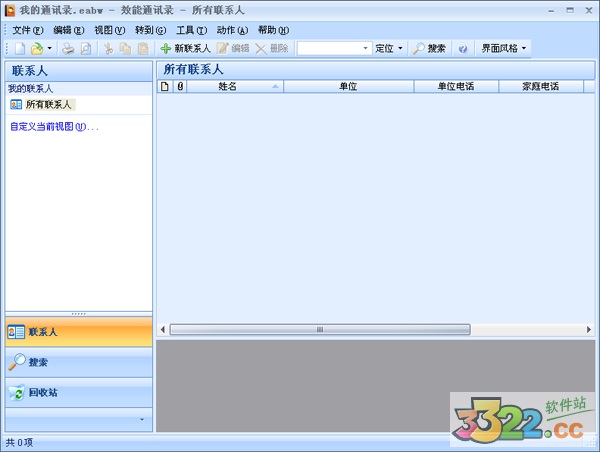Viewport: 600px width, 452px height.
Task: Click the horizontal scrollbar right arrow
Action: click(x=589, y=330)
